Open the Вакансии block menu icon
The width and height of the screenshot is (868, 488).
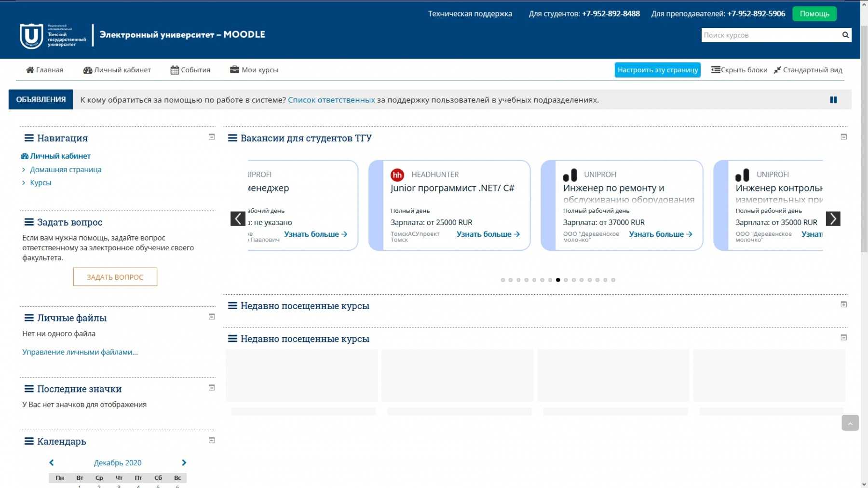click(x=232, y=138)
